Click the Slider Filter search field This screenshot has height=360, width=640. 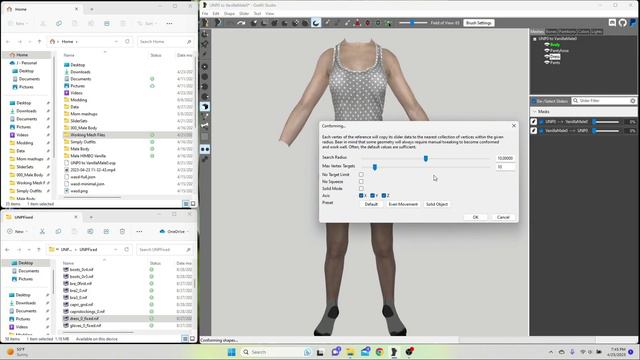pos(604,100)
